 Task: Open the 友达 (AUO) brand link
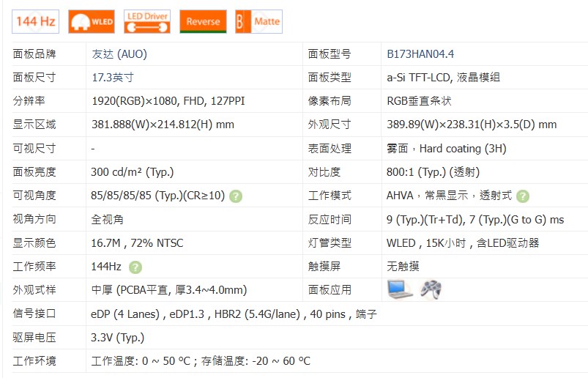coord(119,54)
